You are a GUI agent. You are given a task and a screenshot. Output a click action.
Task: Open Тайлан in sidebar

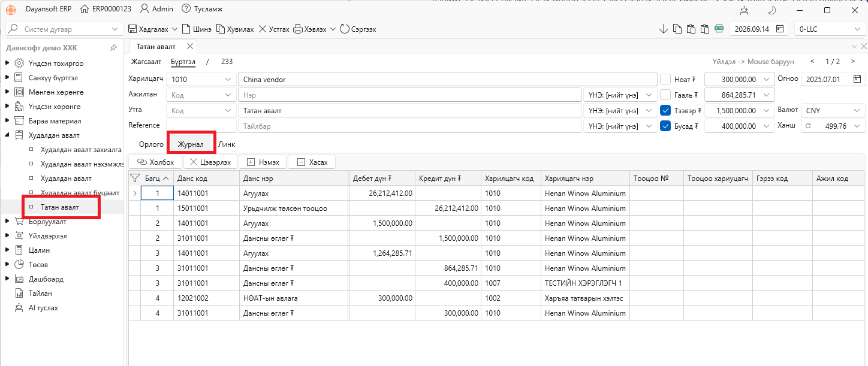tap(40, 293)
